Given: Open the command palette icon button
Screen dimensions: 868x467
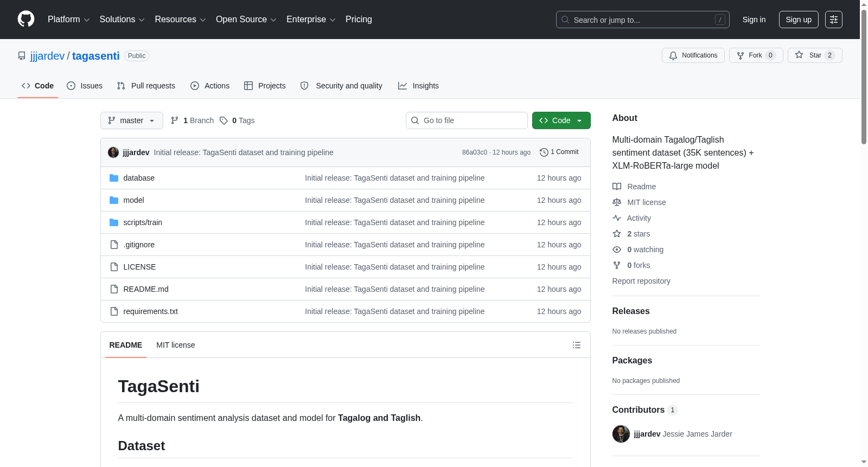Looking at the screenshot, I should [834, 20].
